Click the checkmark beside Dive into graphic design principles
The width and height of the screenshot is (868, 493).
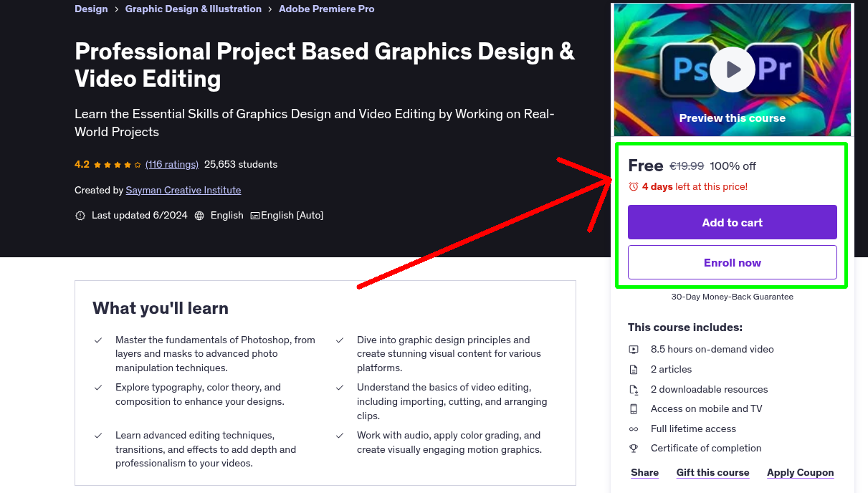tap(340, 340)
